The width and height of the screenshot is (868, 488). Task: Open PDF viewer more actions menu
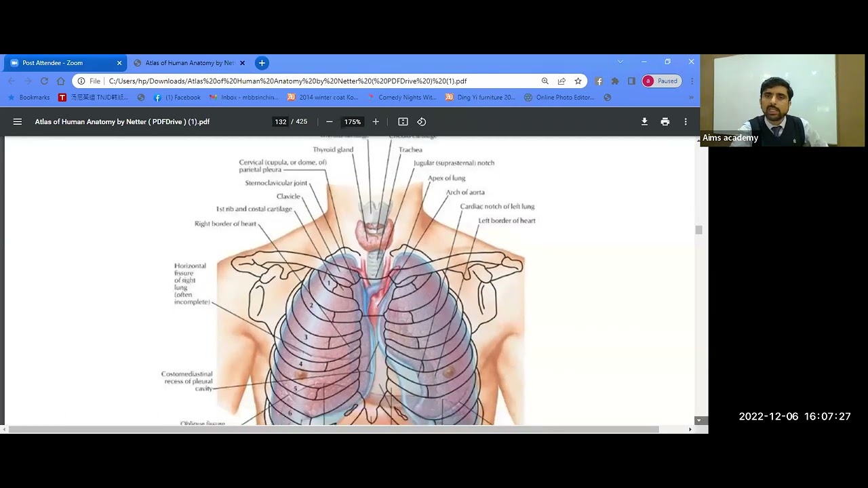[x=686, y=122]
